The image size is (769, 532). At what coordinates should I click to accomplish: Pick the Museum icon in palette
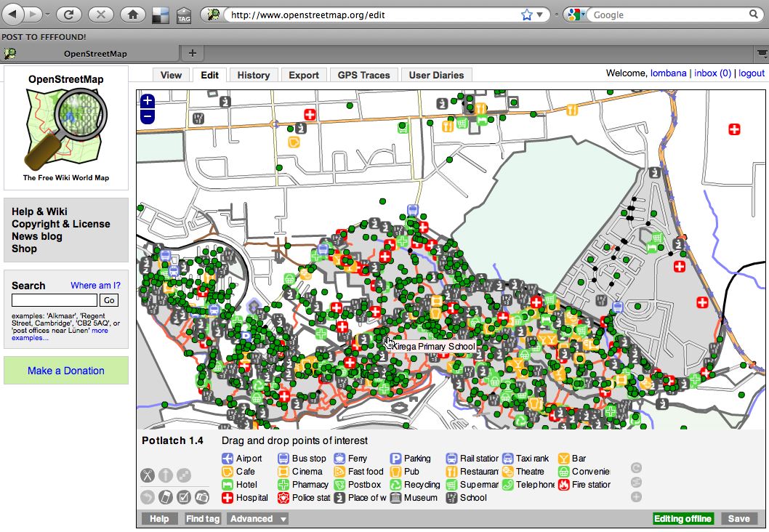coord(395,498)
